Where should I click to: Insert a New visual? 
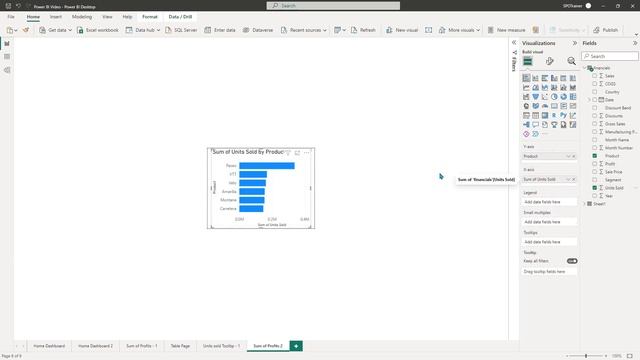(x=402, y=30)
